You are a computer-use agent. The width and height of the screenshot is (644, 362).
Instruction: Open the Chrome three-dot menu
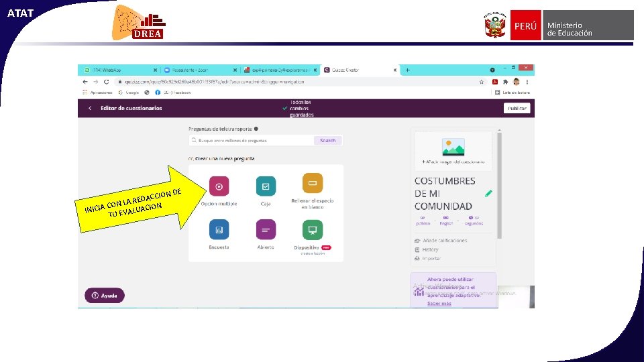click(x=527, y=82)
